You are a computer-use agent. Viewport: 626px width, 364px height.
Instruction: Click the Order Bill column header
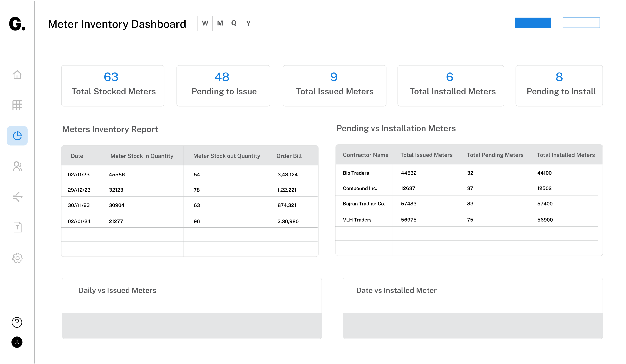point(289,156)
